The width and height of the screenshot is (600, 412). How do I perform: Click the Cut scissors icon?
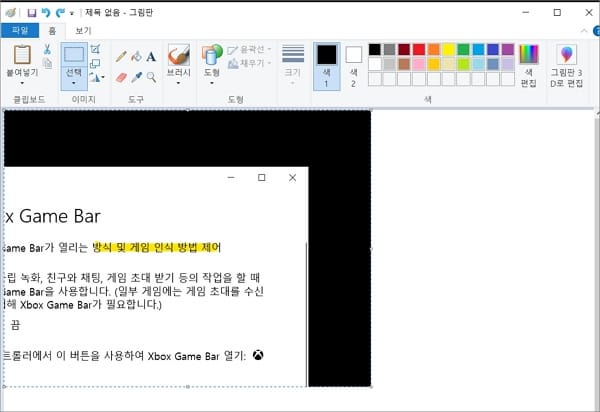[x=47, y=49]
